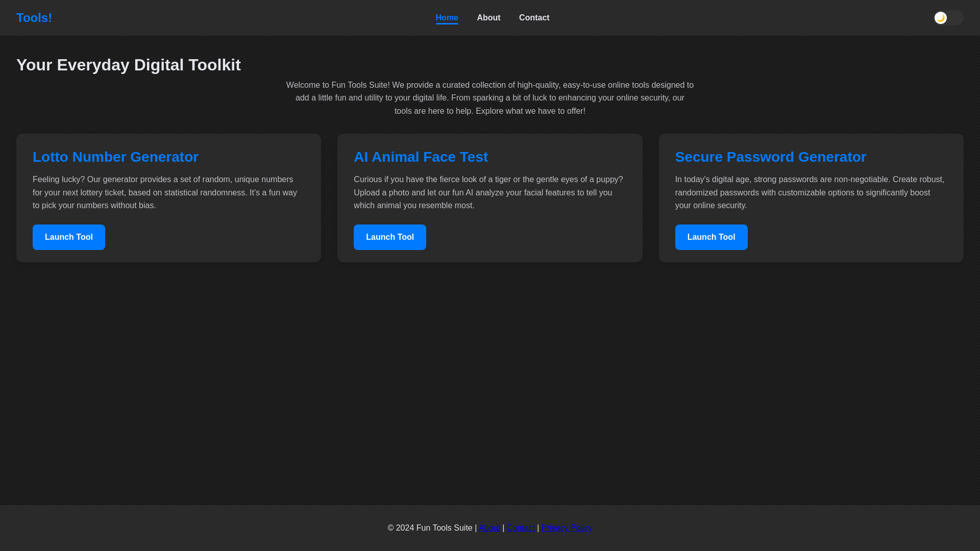Open Contact in the top navigation

pos(534,18)
